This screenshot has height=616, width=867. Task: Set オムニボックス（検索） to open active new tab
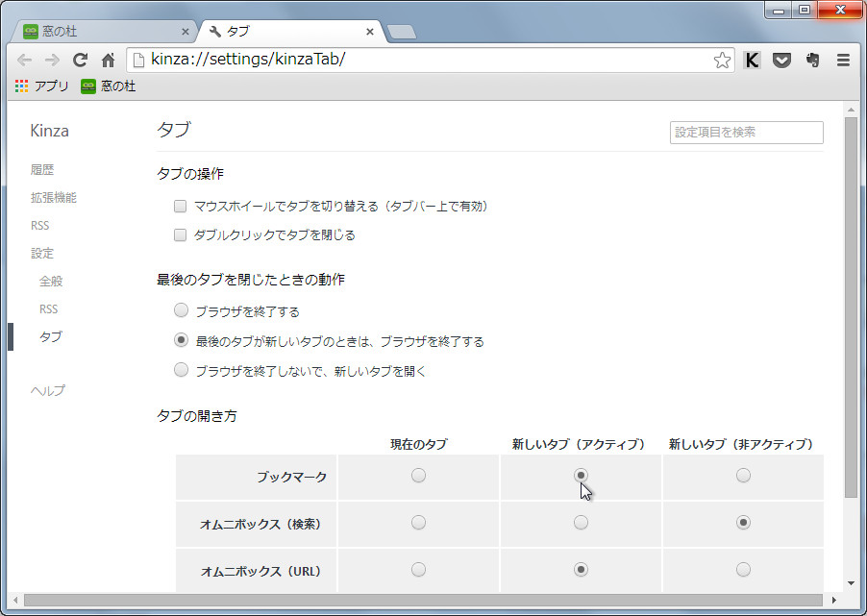[x=580, y=522]
